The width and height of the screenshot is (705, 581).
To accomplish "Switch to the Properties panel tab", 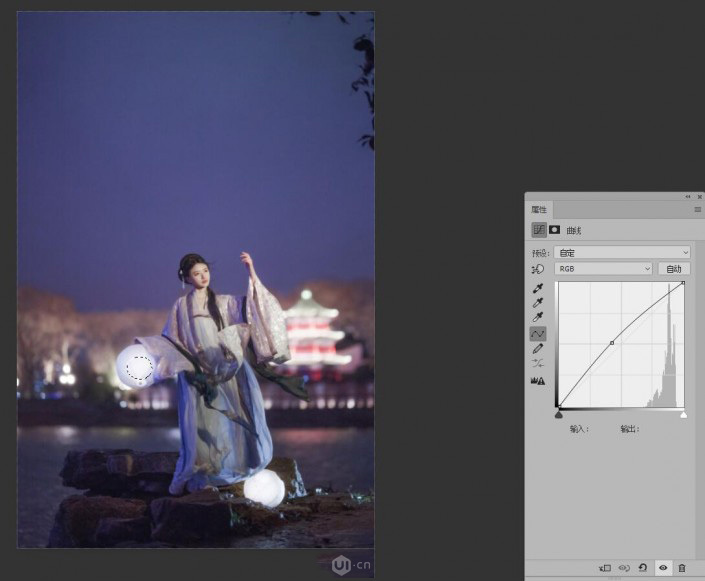I will (539, 210).
